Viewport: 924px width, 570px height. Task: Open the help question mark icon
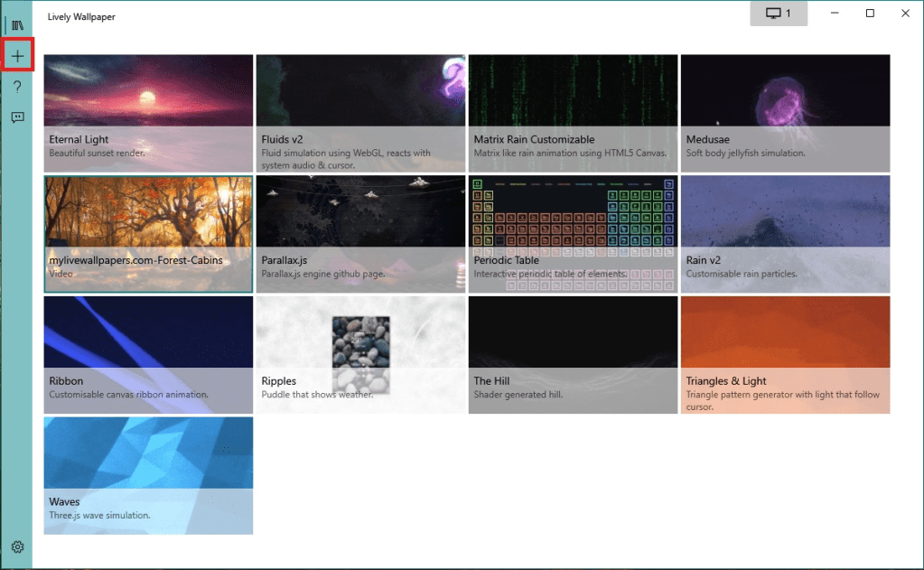coord(17,87)
